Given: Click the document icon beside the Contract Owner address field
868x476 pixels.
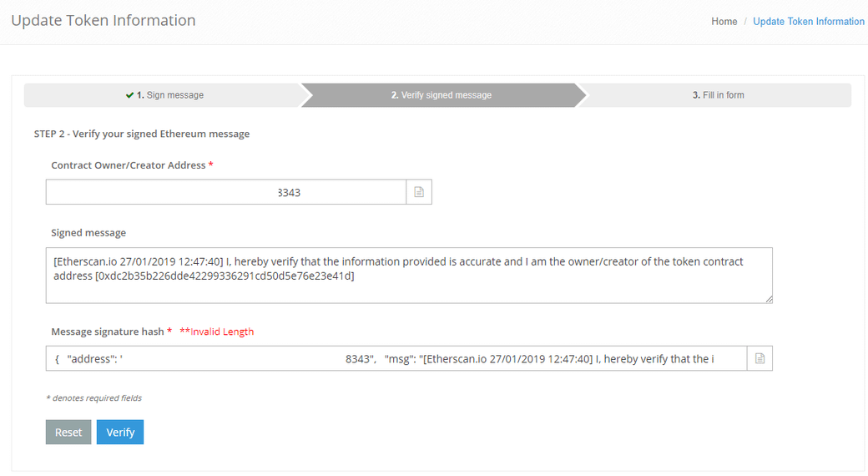Looking at the screenshot, I should 419,192.
